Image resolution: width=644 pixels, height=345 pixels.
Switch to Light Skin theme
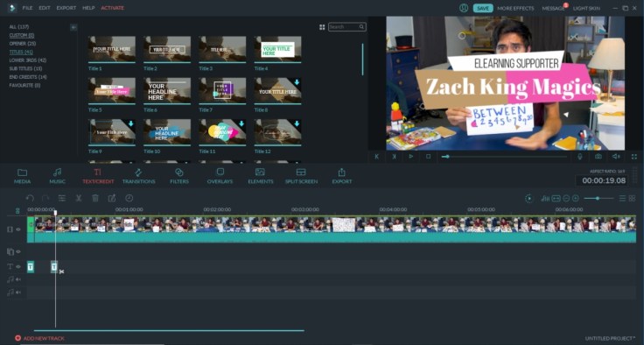click(586, 8)
